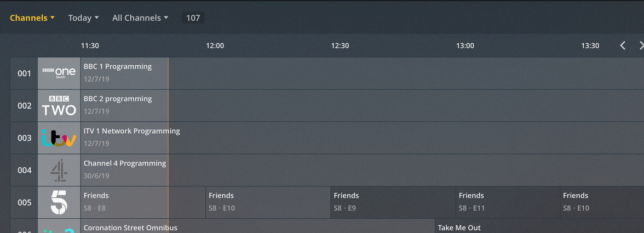Expand the All Channels filter
This screenshot has height=233, width=644.
coord(140,18)
